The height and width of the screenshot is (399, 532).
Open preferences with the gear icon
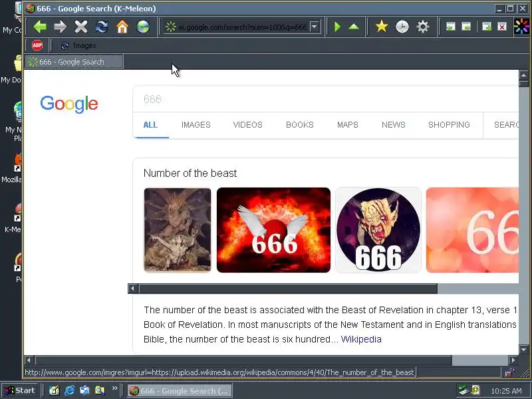tap(423, 27)
